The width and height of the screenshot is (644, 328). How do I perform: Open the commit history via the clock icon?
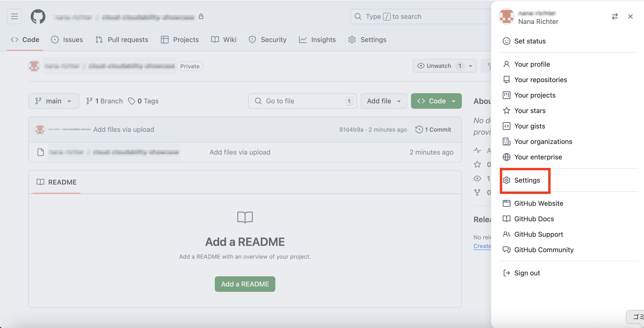[433, 129]
